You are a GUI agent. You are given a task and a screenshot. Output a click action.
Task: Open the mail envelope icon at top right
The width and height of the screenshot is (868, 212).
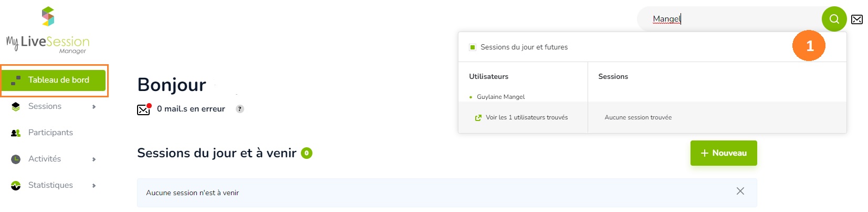(x=857, y=19)
